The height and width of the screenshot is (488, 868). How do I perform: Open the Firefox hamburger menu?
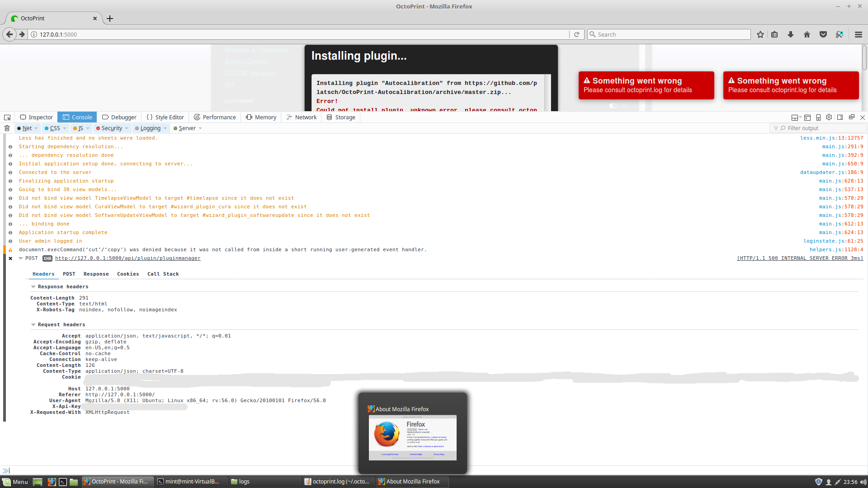pos(858,34)
